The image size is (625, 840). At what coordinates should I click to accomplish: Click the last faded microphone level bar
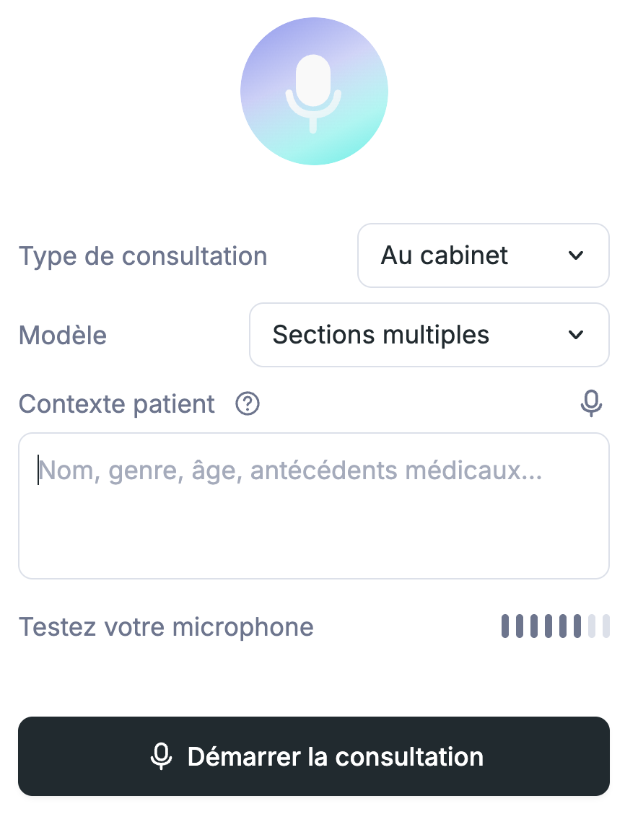pos(606,626)
